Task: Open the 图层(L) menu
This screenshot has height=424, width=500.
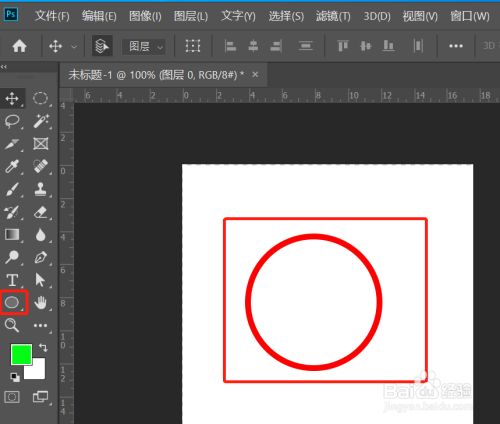Action: [191, 16]
